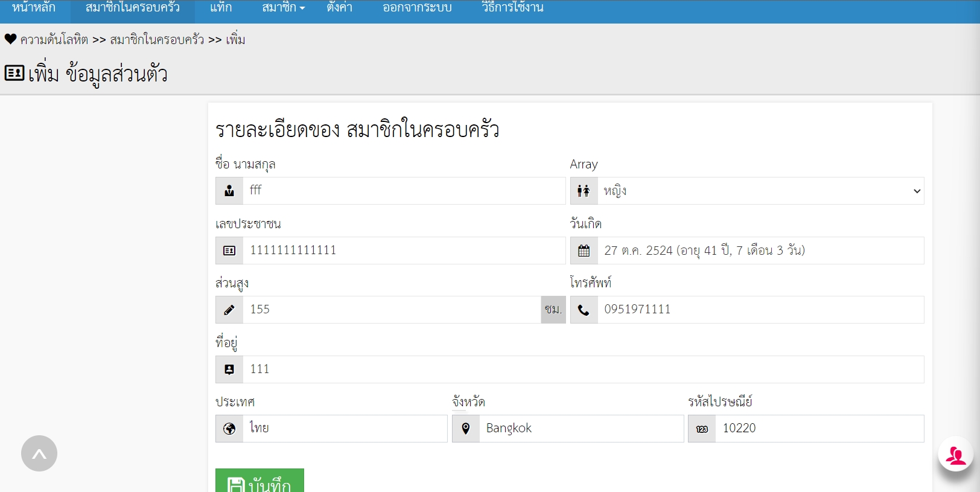Click the heart icon in breadcrumb

click(x=10, y=39)
